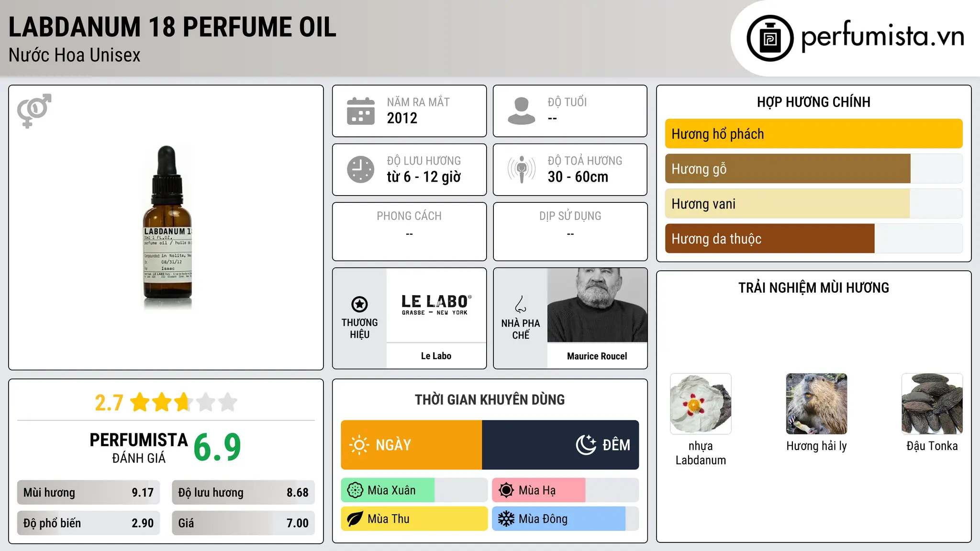This screenshot has width=980, height=551.
Task: Click the perfumista.vn site name
Action: click(882, 36)
